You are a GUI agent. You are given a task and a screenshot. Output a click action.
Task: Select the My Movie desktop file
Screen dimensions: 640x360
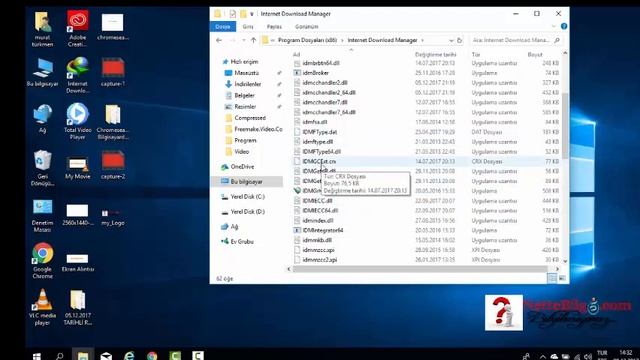[78, 168]
